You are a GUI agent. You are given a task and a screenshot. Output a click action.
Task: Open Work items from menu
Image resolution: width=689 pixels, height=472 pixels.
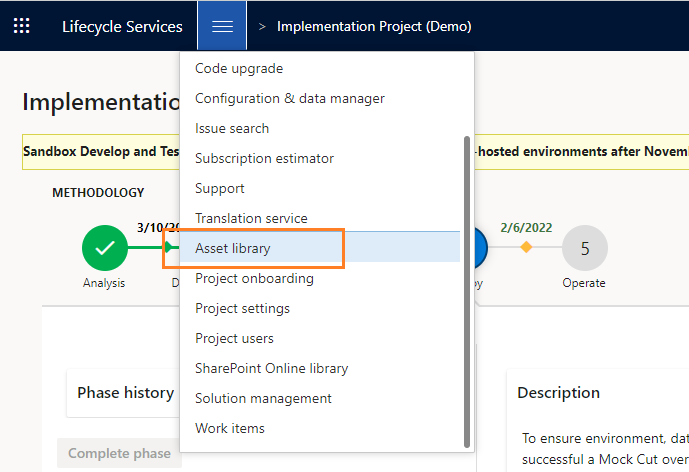230,428
